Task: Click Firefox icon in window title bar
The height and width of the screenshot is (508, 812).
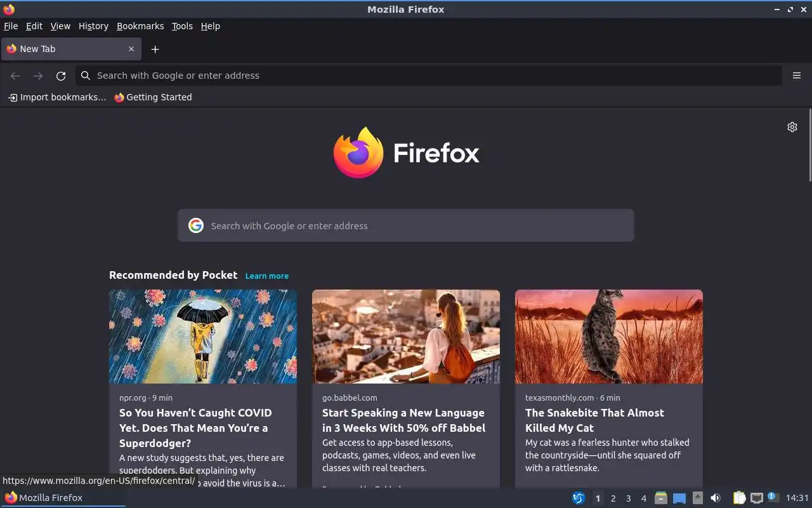Action: click(9, 9)
